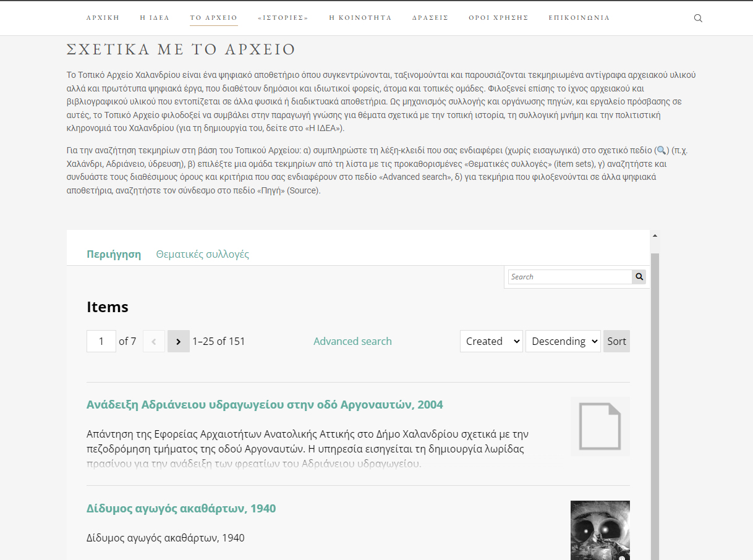753x560 pixels.
Task: Navigate to Η ΚΟΙΝΟΤΗΤΑ menu entry
Action: click(360, 18)
